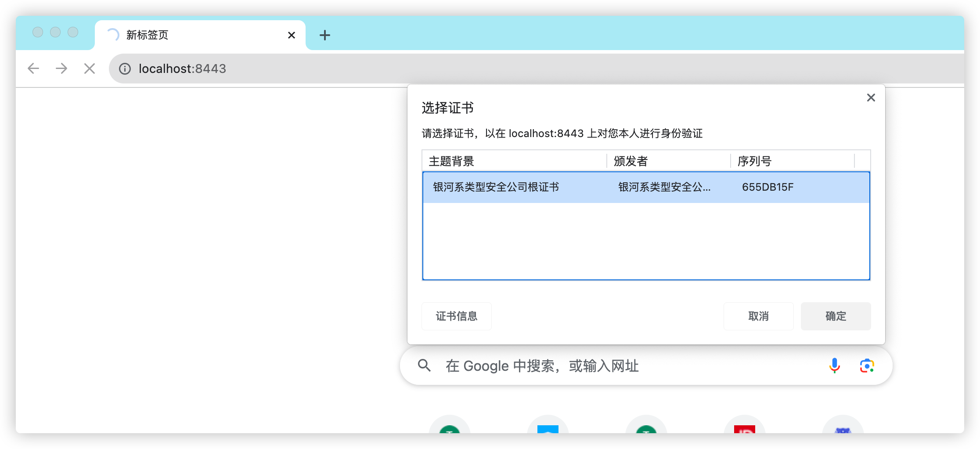The width and height of the screenshot is (980, 449).
Task: Open a new tab with the plus icon
Action: [x=325, y=35]
